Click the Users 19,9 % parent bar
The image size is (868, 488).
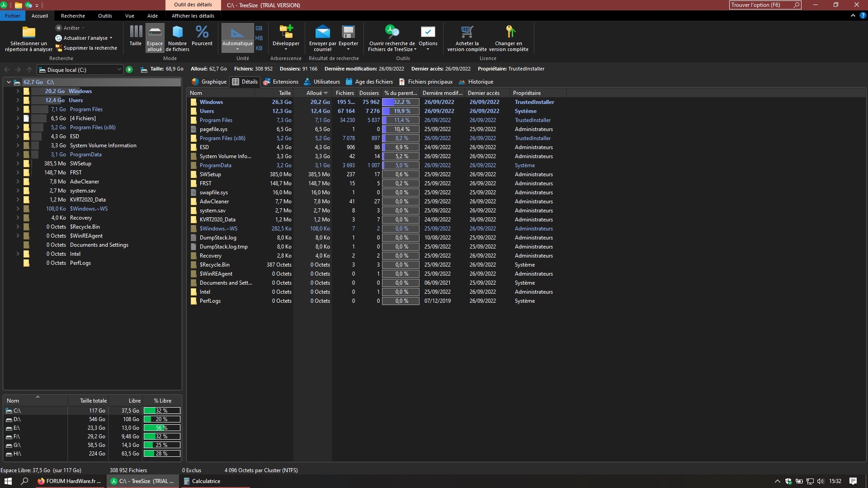(x=401, y=111)
